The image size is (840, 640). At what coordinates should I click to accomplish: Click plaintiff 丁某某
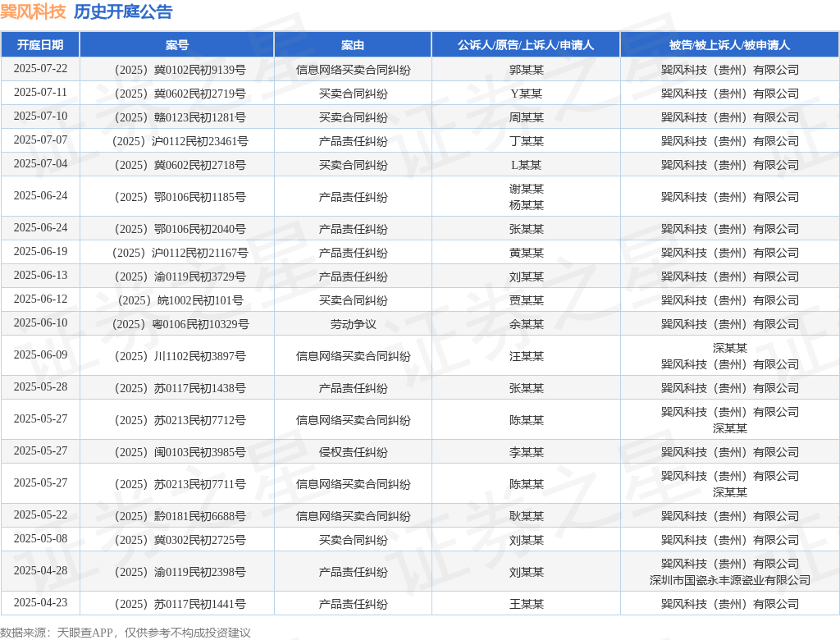point(526,141)
